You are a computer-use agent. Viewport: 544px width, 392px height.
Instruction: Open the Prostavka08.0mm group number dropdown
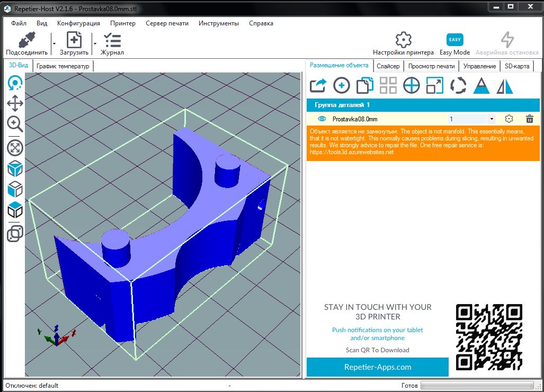point(492,119)
